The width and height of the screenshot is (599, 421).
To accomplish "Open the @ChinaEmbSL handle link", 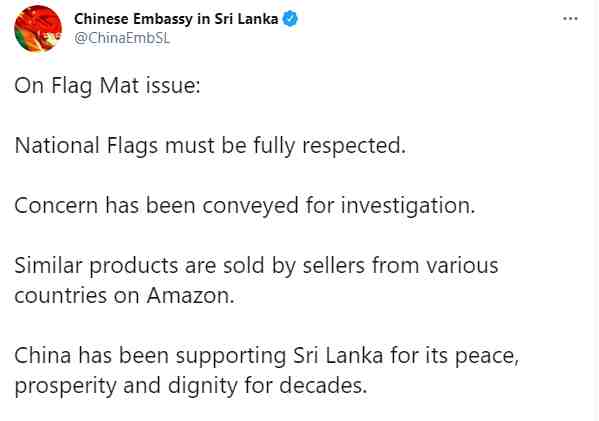I will coord(122,38).
